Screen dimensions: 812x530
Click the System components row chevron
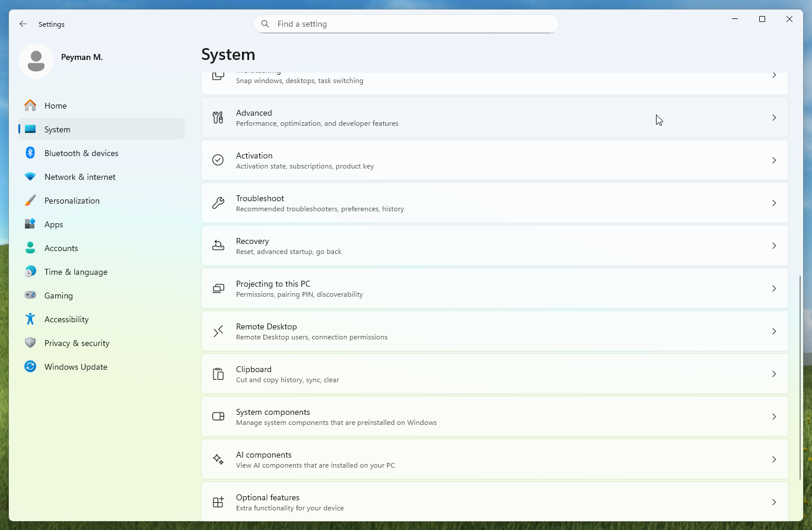pyautogui.click(x=774, y=417)
